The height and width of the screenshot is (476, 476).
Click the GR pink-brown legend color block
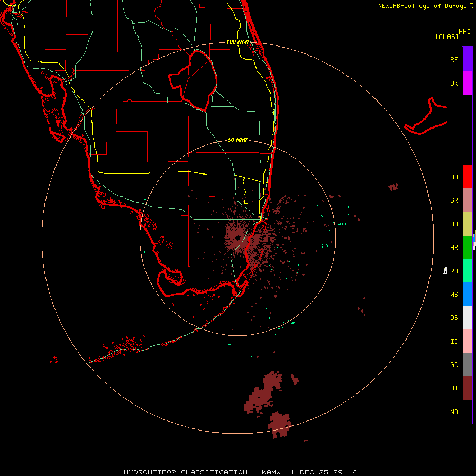click(467, 200)
